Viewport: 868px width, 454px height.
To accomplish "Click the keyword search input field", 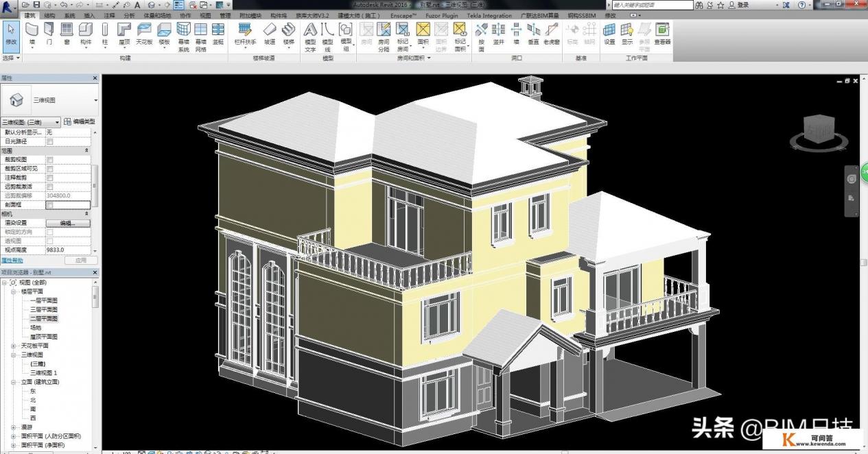I will [652, 5].
